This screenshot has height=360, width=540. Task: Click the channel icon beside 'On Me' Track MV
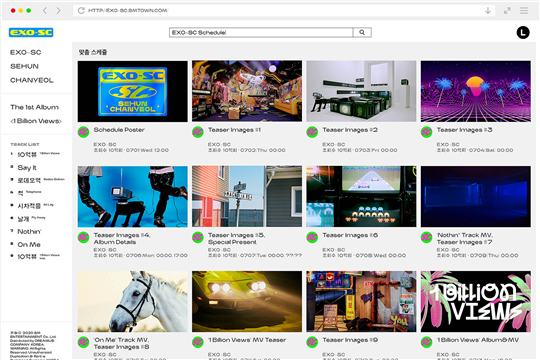click(83, 342)
